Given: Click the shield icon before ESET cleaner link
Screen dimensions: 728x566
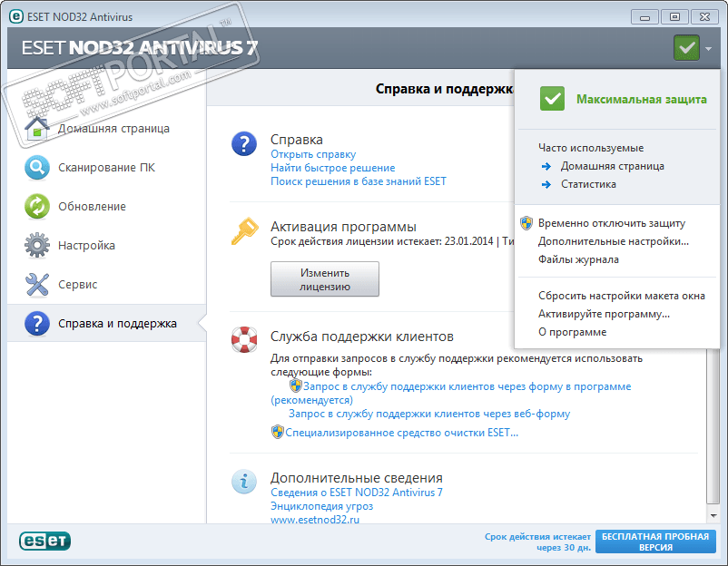Looking at the screenshot, I should 277,432.
